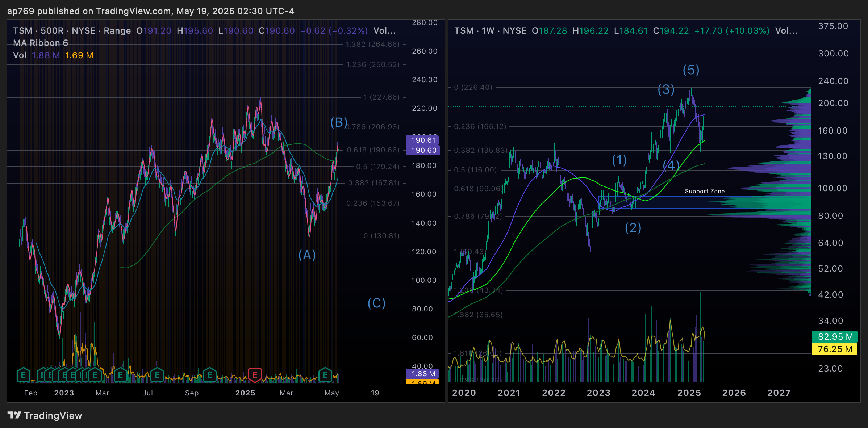Viewport: 868px width, 428px height.
Task: Click weekly Fib level 0.5 (116.00)
Action: point(475,170)
